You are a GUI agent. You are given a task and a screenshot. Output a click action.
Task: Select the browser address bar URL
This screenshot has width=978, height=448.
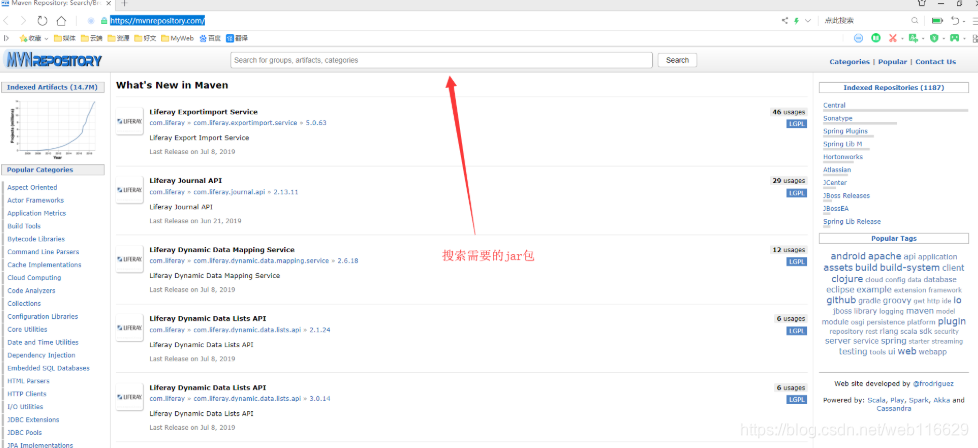(158, 21)
